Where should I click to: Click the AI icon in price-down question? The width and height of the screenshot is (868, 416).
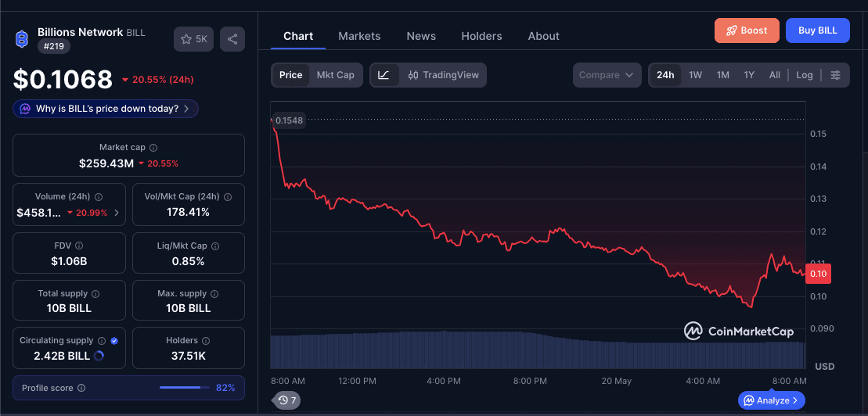[25, 109]
